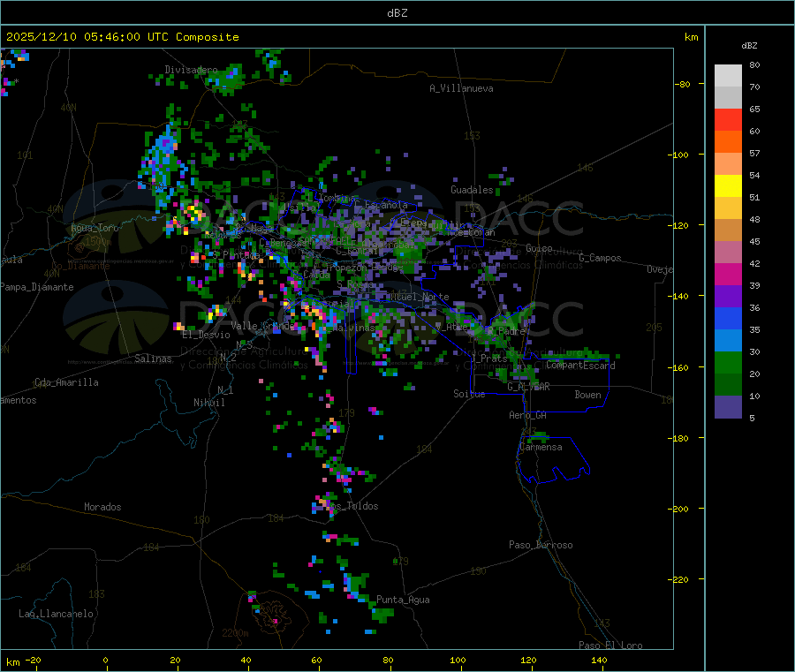Click the Valle_Grande label
This screenshot has width=795, height=672.
pyautogui.click(x=261, y=326)
